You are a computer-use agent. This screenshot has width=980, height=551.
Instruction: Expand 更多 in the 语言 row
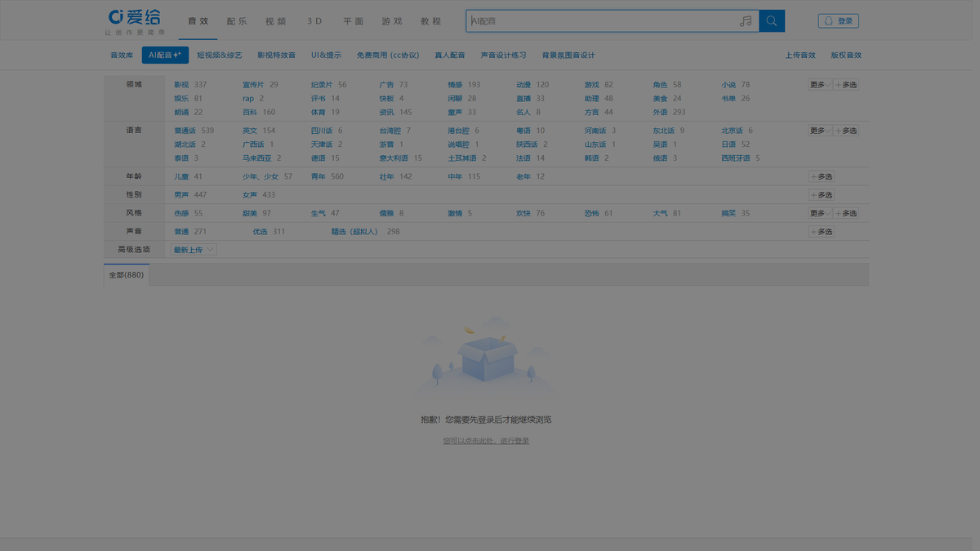coord(820,131)
